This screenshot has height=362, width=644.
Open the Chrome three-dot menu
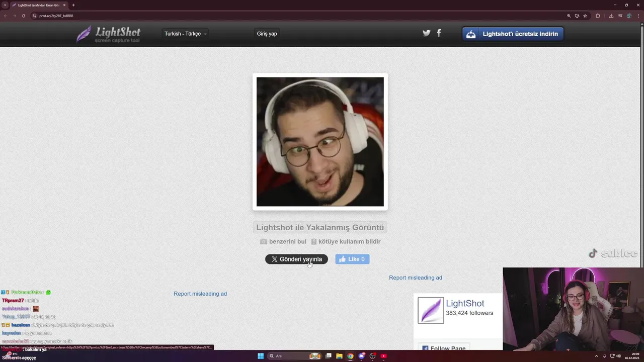coord(637,16)
